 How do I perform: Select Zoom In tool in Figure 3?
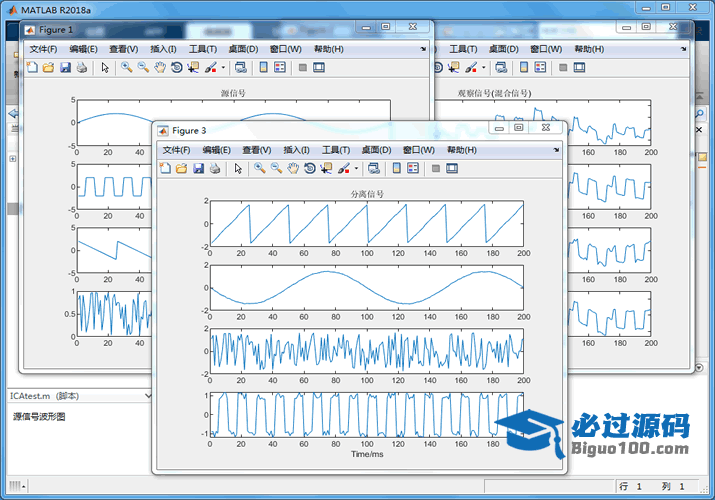[260, 168]
